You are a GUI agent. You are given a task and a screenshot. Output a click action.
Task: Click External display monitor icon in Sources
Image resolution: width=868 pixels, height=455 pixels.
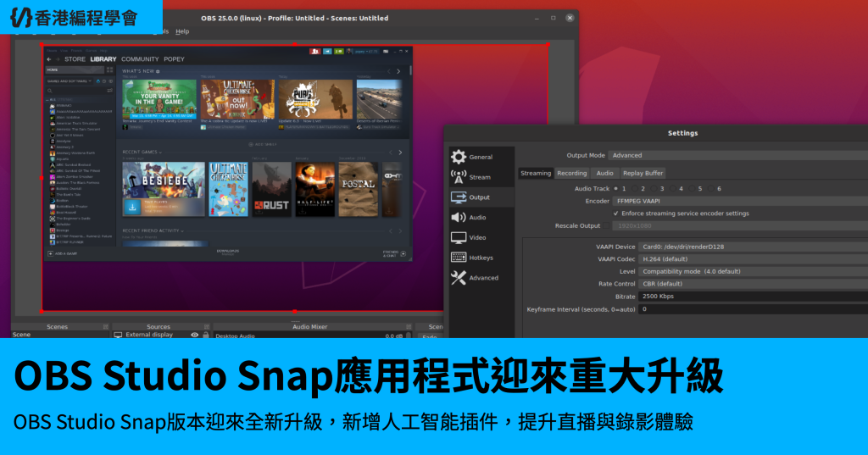118,335
